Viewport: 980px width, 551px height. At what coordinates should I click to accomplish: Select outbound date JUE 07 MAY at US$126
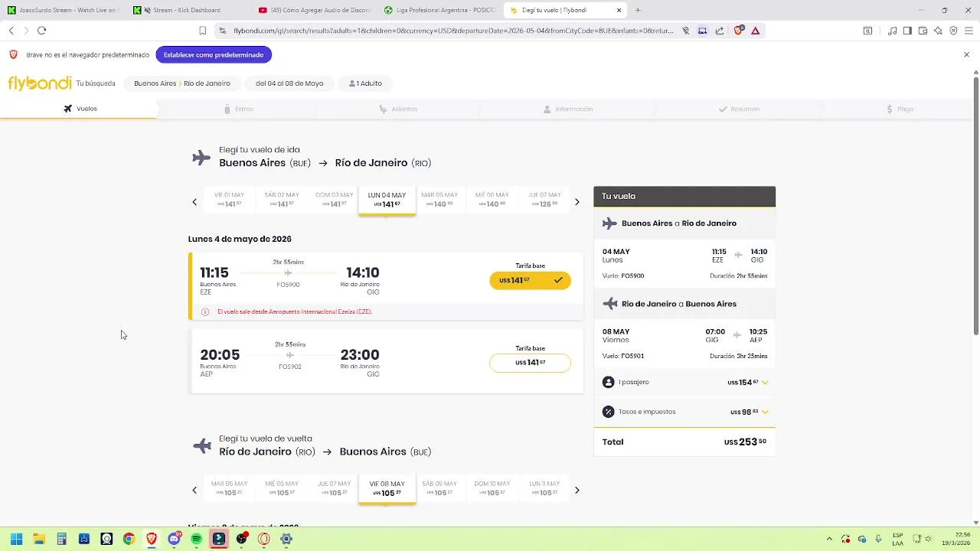[544, 200]
